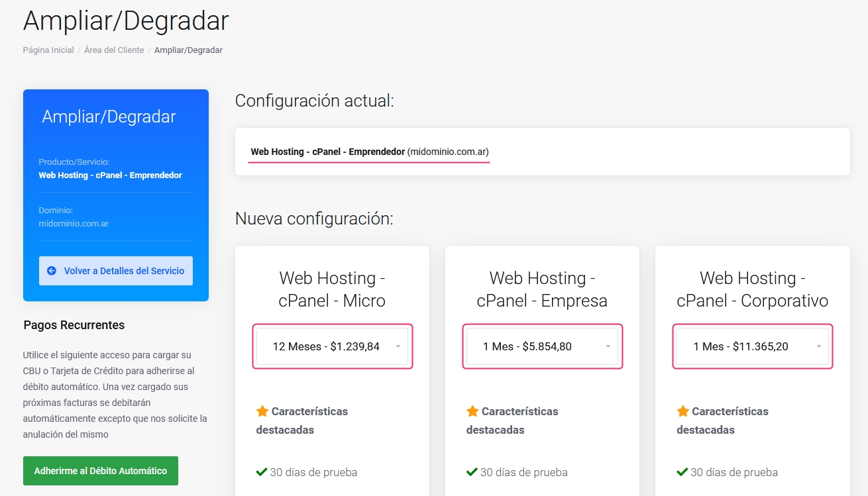Click the star icon in Empresa plan
This screenshot has width=868, height=496.
pos(472,411)
